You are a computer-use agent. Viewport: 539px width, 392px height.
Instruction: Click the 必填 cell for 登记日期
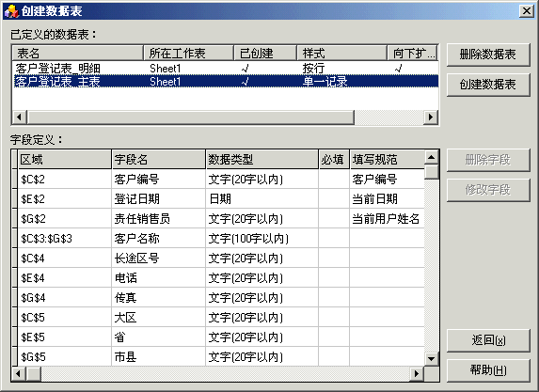click(x=334, y=199)
